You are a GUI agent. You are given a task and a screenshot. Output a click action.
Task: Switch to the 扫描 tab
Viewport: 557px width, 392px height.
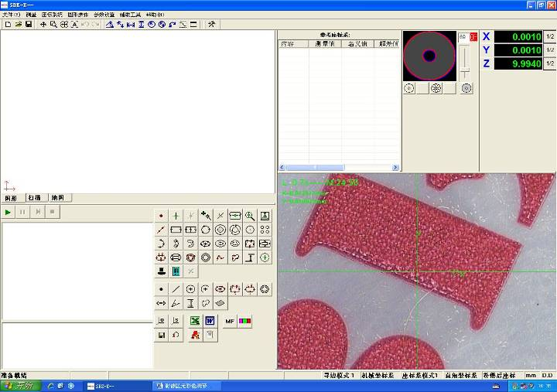pos(35,198)
